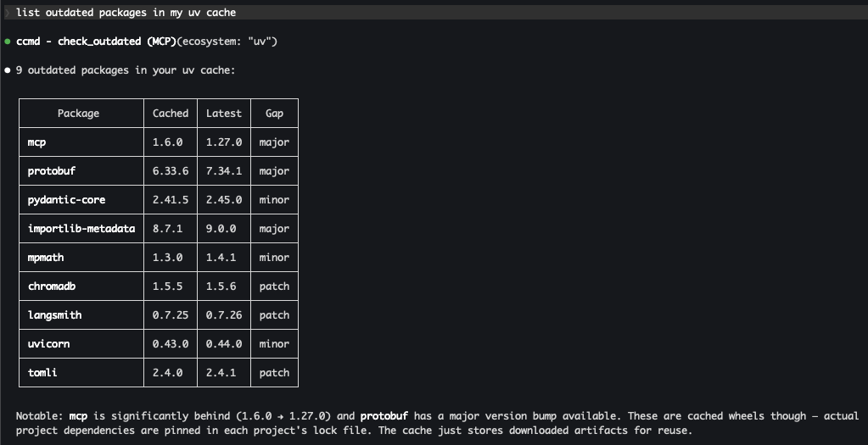Click the bold 'mcp' word in the Notable paragraph
Viewport: 868px width, 445px height.
pyautogui.click(x=78, y=415)
